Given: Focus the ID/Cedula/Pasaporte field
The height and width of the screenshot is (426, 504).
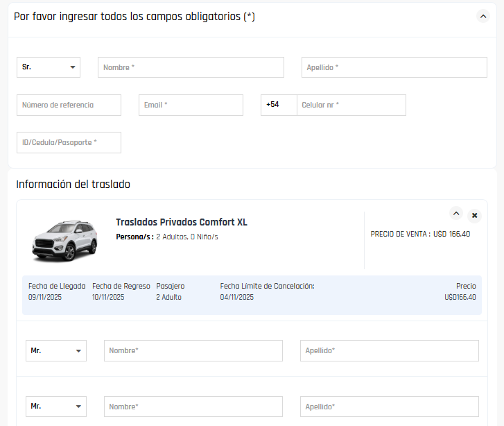Looking at the screenshot, I should tap(69, 142).
